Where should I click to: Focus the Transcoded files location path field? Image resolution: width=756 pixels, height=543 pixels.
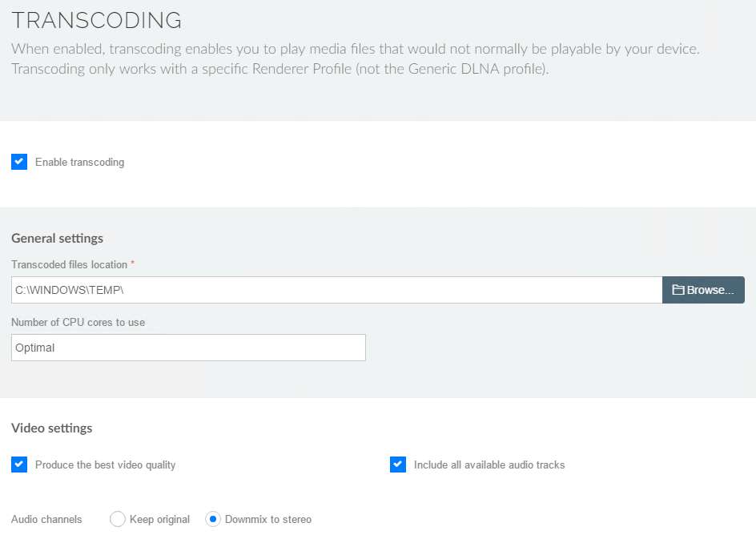pyautogui.click(x=336, y=290)
